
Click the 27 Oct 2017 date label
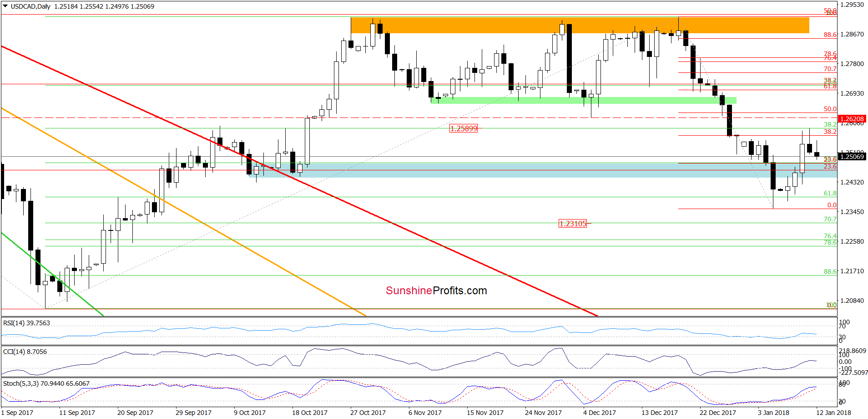coord(368,413)
